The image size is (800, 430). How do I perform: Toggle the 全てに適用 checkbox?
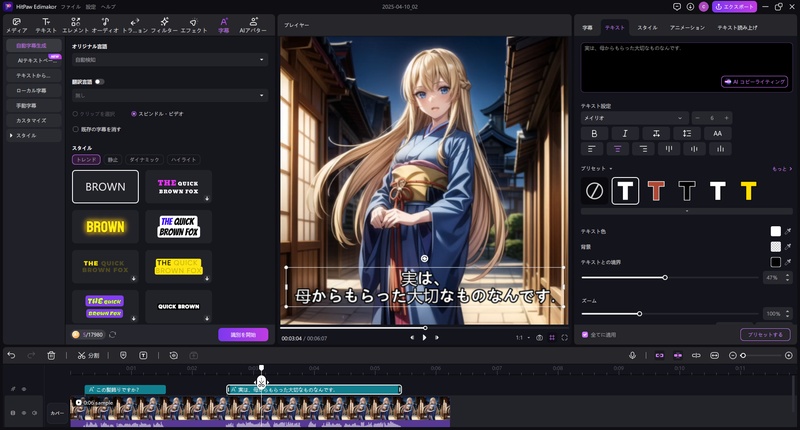585,335
